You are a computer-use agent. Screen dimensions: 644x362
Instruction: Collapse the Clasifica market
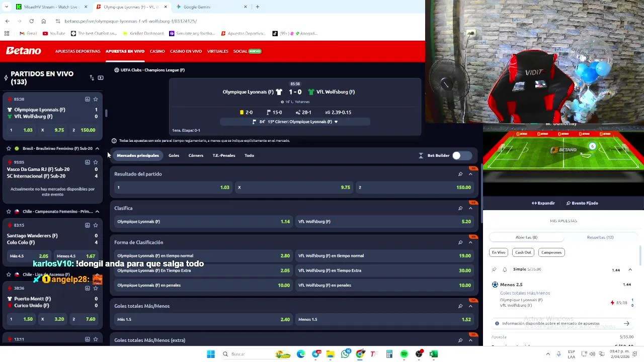[470, 208]
